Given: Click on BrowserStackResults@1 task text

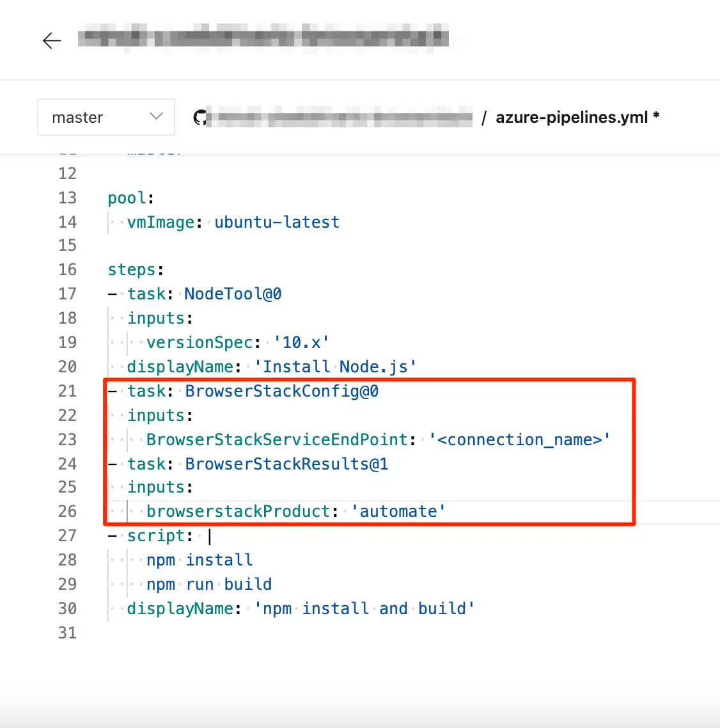Looking at the screenshot, I should (286, 464).
